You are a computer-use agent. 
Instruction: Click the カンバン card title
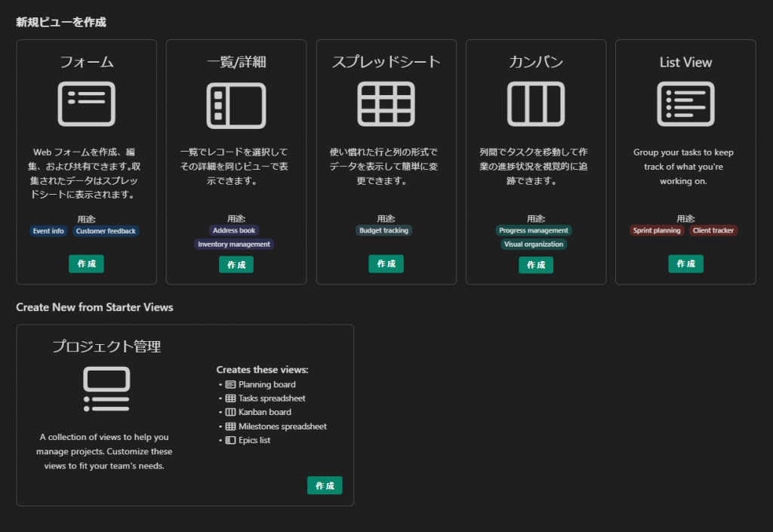[536, 62]
